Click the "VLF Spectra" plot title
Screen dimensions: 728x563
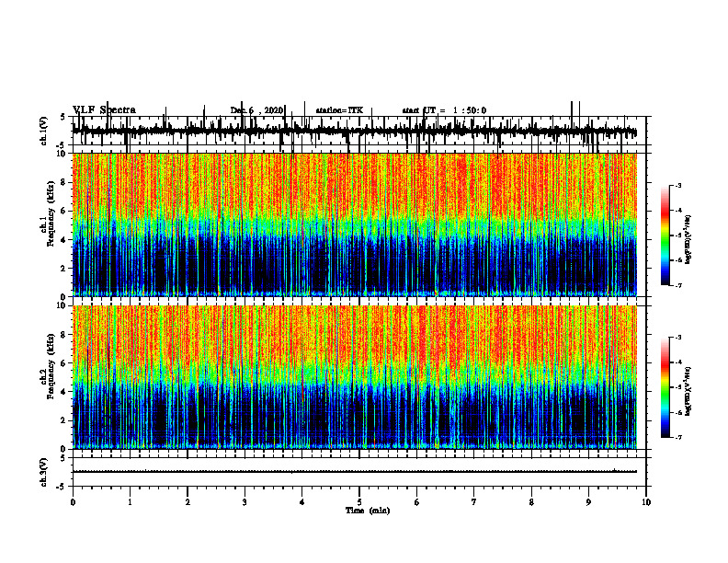pyautogui.click(x=104, y=110)
